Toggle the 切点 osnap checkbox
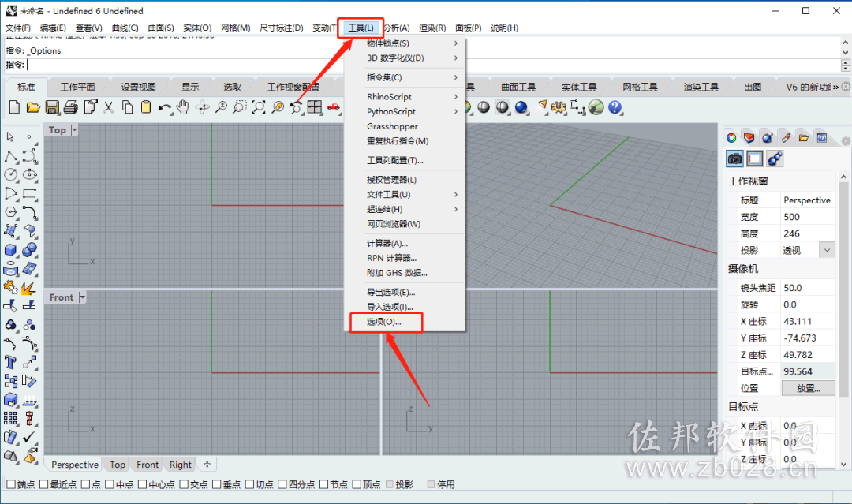 pos(249,484)
